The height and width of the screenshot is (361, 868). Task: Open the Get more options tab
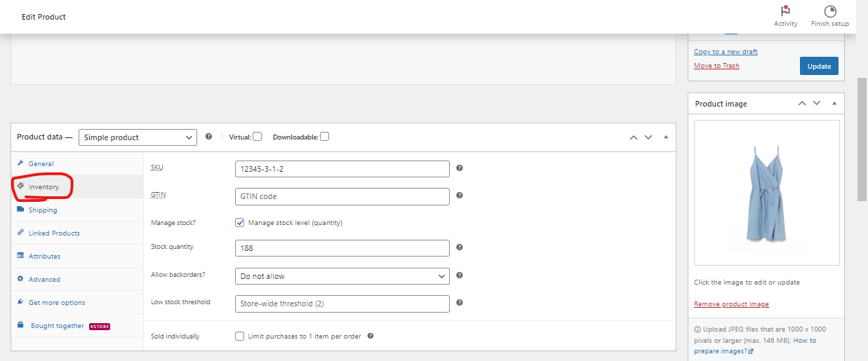(77, 302)
